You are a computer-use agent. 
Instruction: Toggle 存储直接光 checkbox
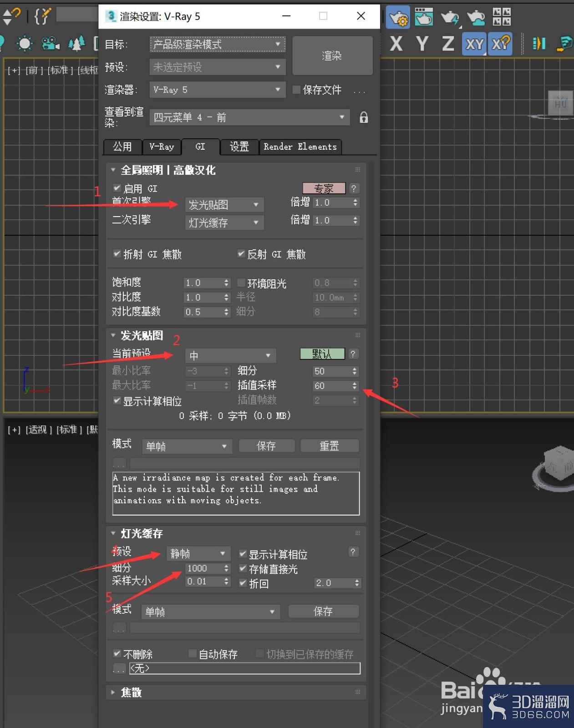click(243, 569)
